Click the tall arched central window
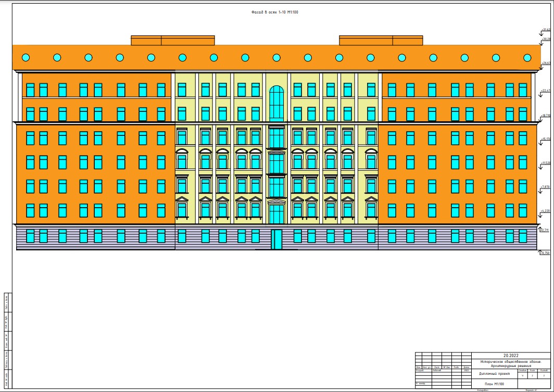This screenshot has height=392, width=554. pyautogui.click(x=276, y=103)
